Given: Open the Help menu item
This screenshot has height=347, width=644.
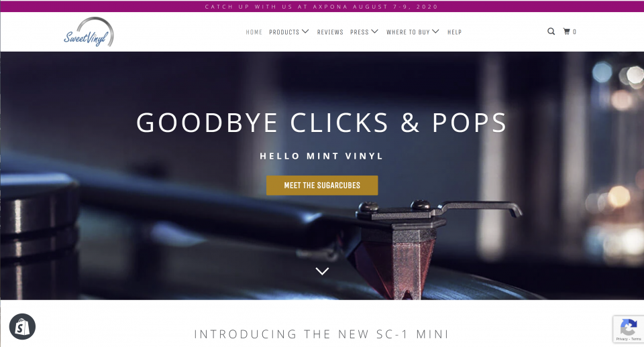Looking at the screenshot, I should (x=454, y=32).
